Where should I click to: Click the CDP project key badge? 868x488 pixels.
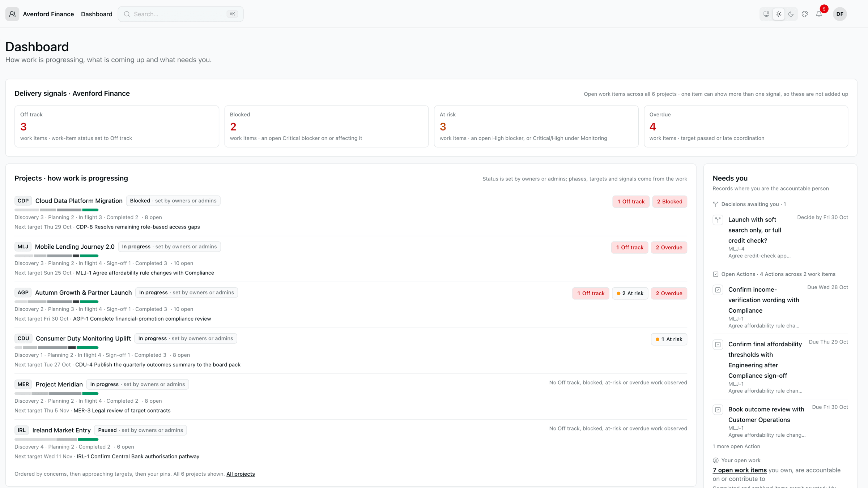(23, 201)
